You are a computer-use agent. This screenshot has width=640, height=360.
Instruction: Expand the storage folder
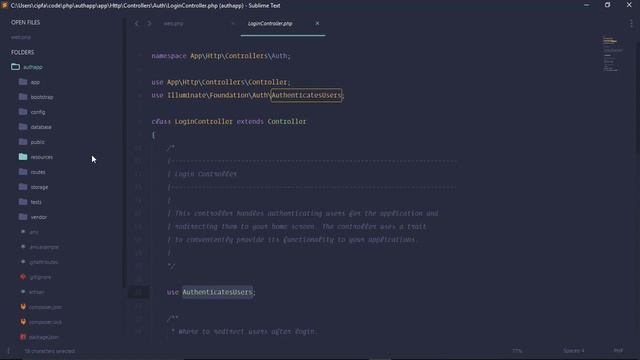[x=39, y=187]
